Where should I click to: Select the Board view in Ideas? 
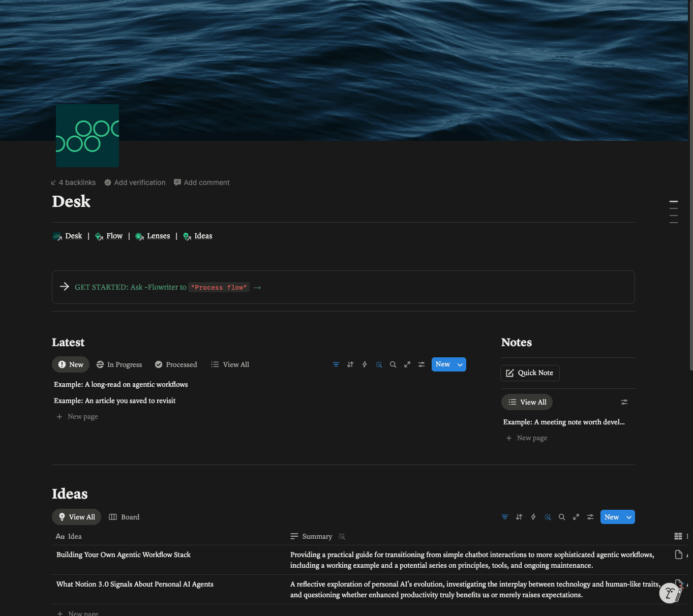[x=125, y=517]
